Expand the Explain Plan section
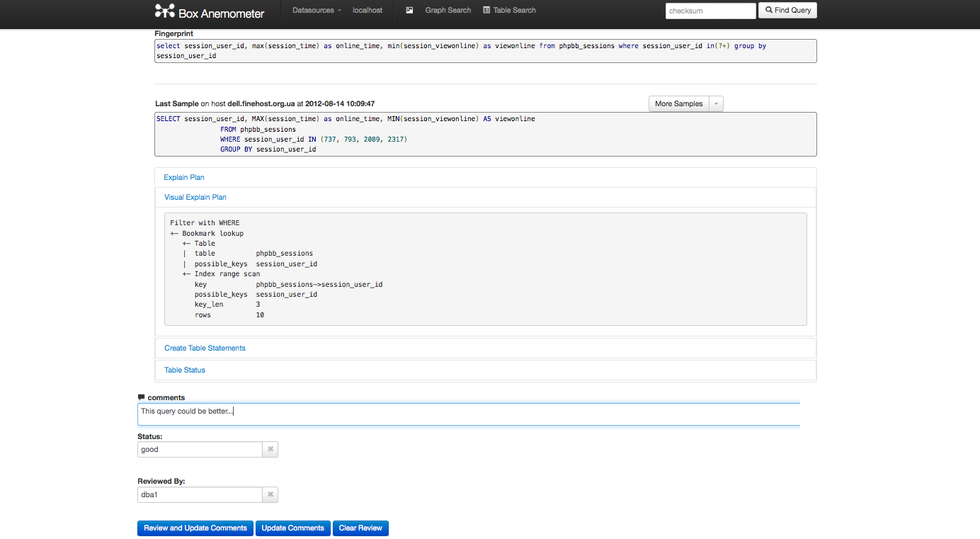 coord(184,177)
